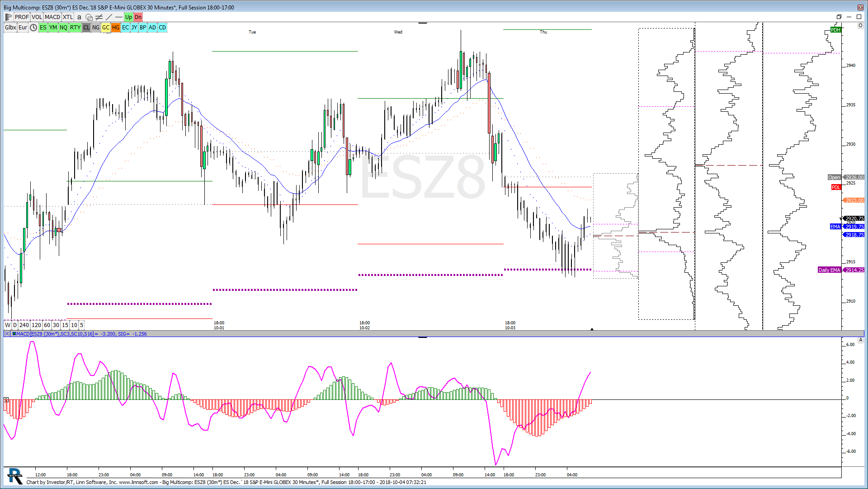This screenshot has width=868, height=489.
Task: Set periodicity to 120 minutes
Action: pyautogui.click(x=37, y=325)
